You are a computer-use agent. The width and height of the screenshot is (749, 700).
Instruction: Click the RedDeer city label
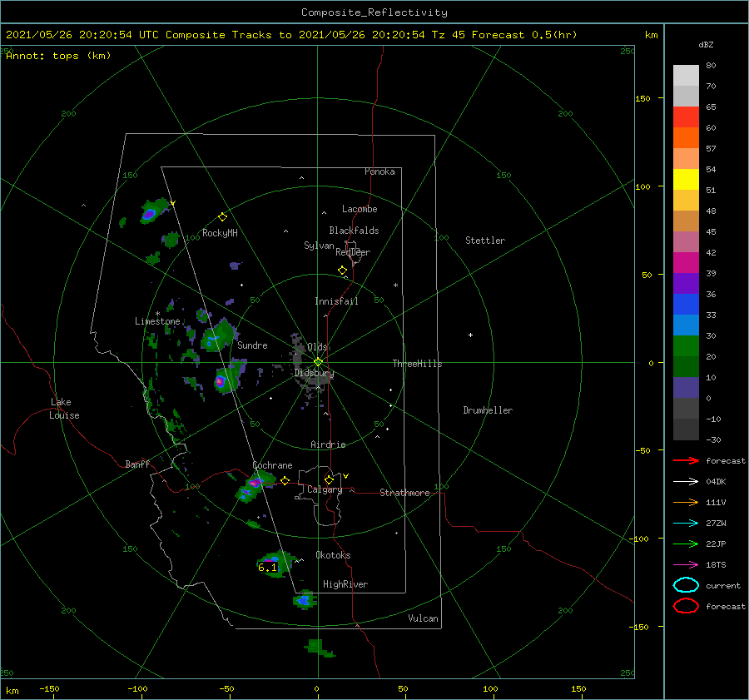point(353,252)
